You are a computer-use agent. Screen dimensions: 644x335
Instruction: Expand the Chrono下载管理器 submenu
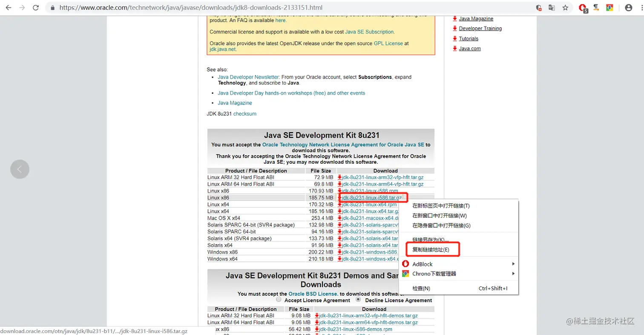(x=458, y=274)
